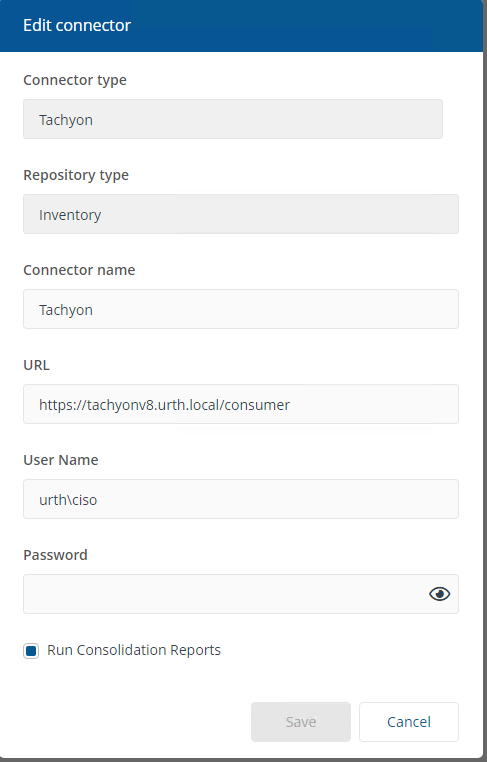The width and height of the screenshot is (487, 762).
Task: Click the blue dialog header bar
Action: [242, 26]
